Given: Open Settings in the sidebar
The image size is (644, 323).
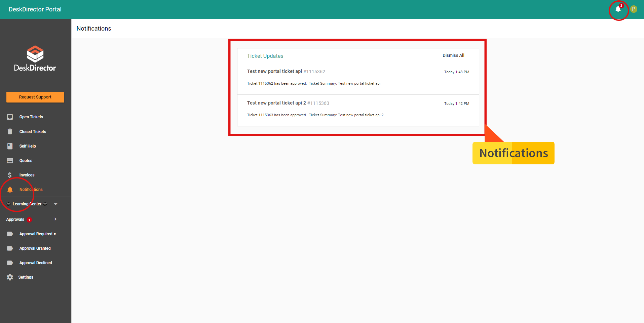Looking at the screenshot, I should [x=26, y=277].
